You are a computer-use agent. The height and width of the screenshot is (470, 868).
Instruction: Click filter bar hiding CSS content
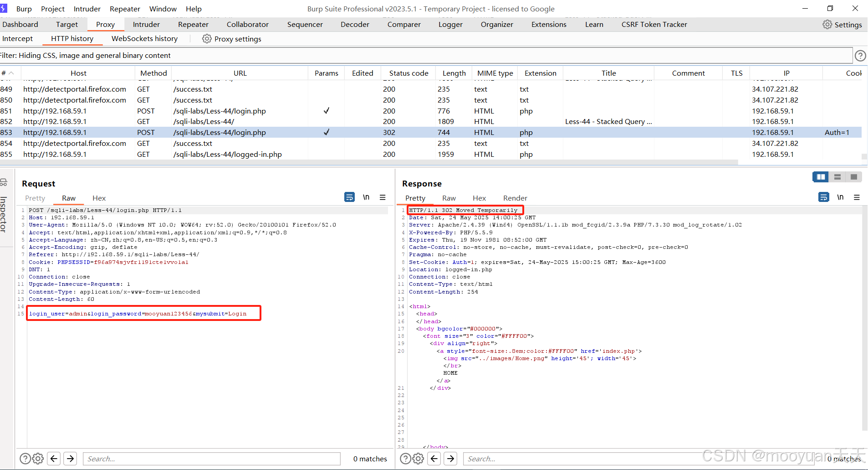tap(426, 56)
